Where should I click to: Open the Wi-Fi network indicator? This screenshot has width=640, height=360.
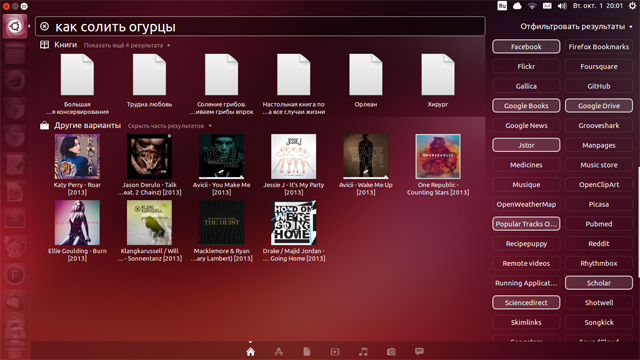(x=532, y=6)
